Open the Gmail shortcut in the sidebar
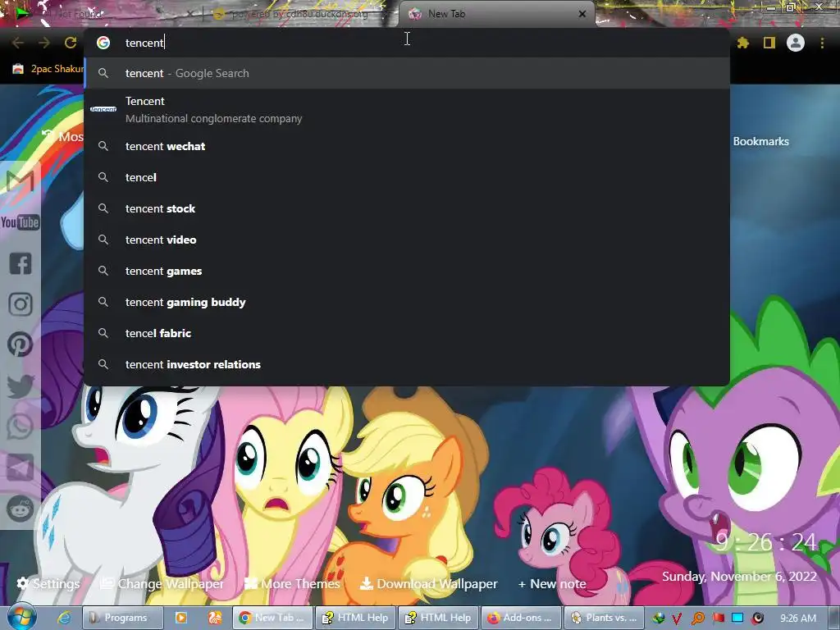Viewport: 840px width, 630px height. 20,181
